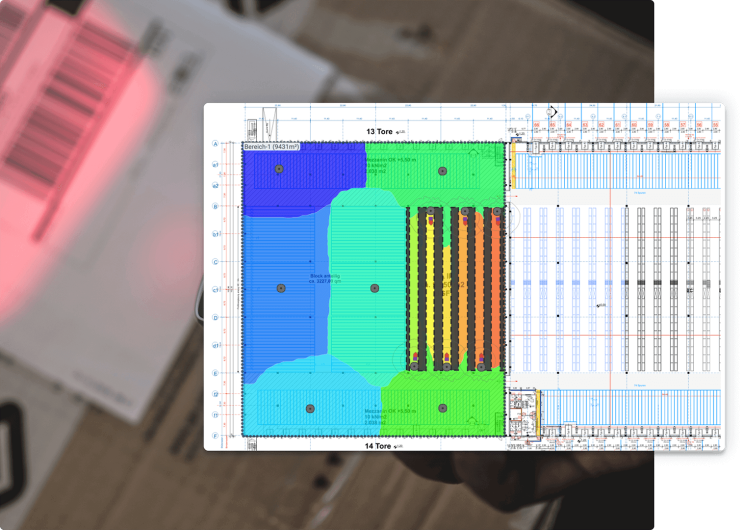Select access point in central turquoise zone
The width and height of the screenshot is (744, 530).
pyautogui.click(x=375, y=288)
